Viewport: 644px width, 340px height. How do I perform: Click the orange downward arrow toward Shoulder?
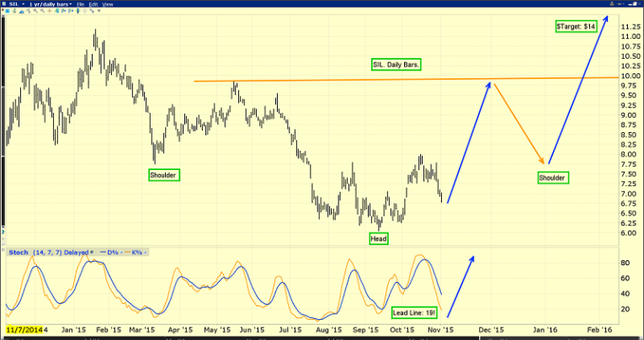(x=519, y=122)
